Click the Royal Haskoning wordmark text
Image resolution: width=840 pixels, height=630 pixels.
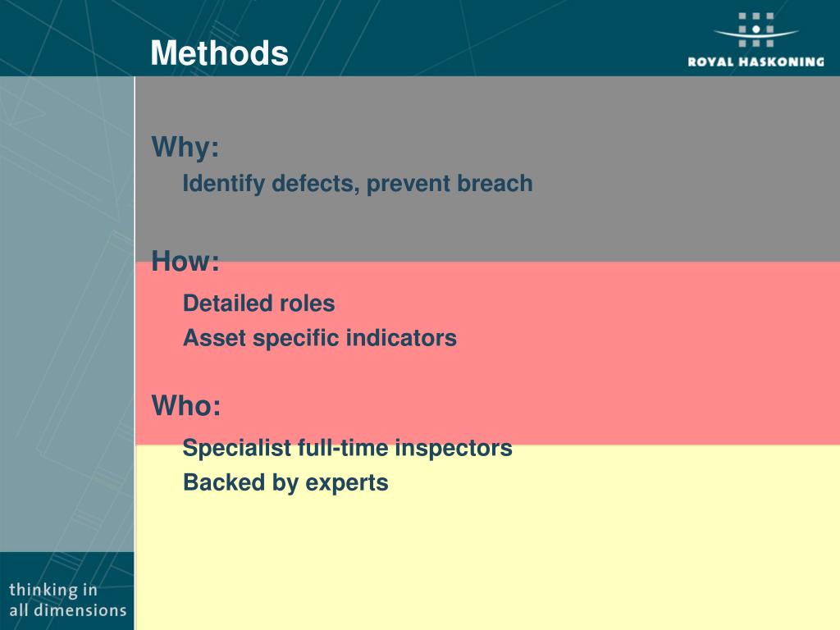tap(756, 62)
